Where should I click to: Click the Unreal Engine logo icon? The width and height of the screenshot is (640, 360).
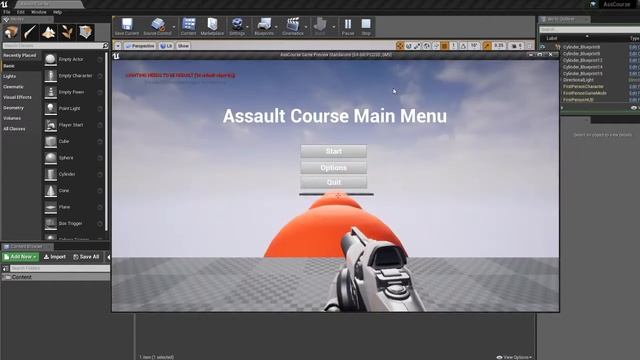tap(4, 4)
